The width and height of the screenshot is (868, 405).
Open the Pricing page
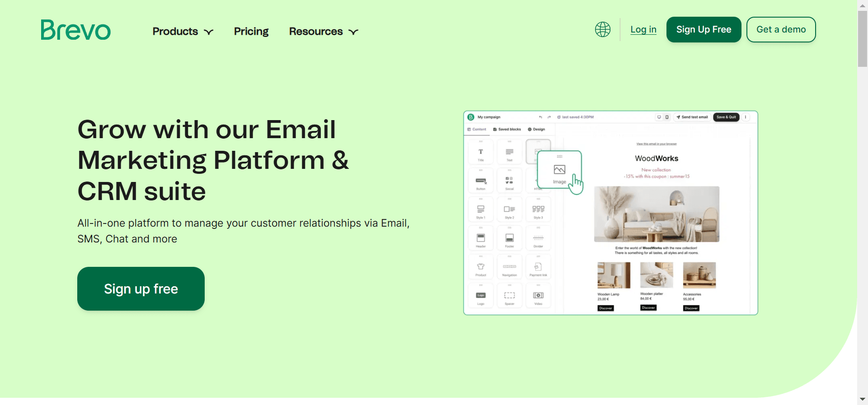tap(251, 32)
